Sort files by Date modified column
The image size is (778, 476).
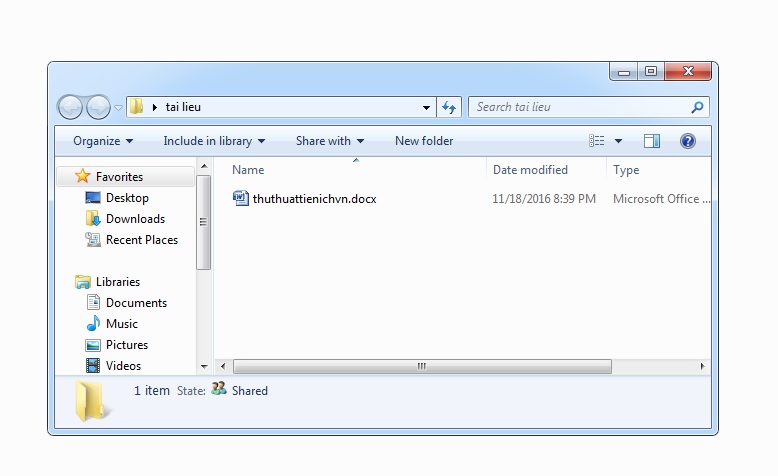(x=530, y=170)
